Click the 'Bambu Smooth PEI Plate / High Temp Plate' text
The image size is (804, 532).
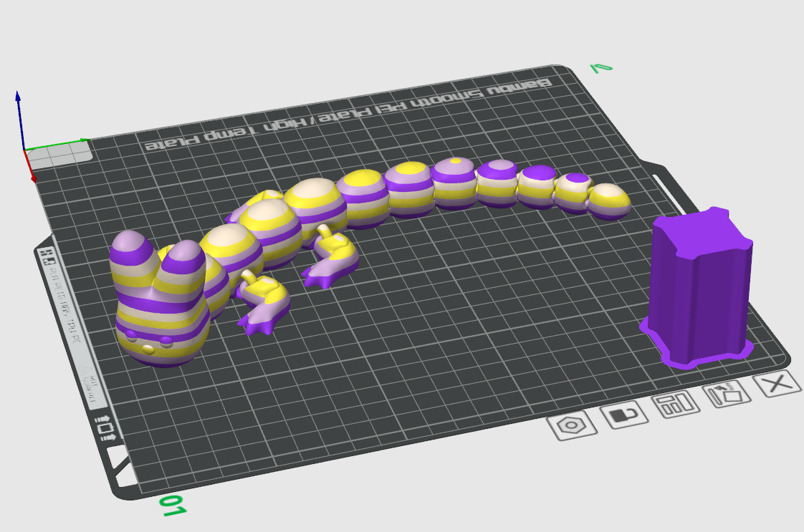coord(348,115)
